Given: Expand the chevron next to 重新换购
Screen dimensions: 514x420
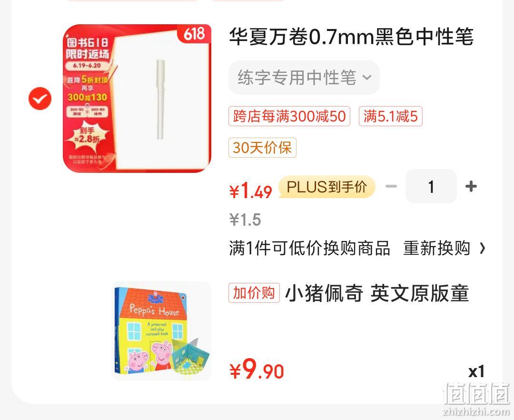Looking at the screenshot, I should pos(482,248).
